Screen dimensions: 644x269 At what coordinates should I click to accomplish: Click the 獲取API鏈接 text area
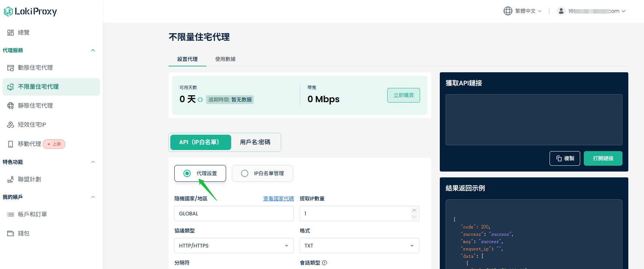(x=534, y=120)
